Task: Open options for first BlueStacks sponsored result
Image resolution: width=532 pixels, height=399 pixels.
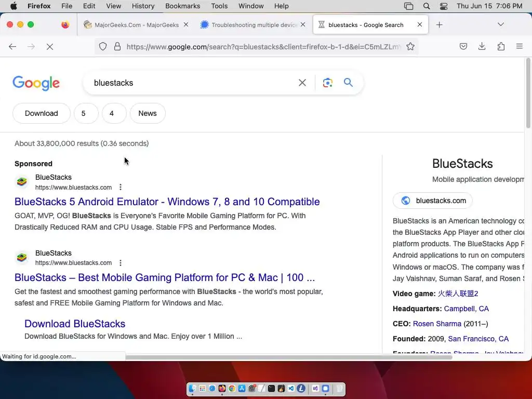Action: (x=121, y=187)
